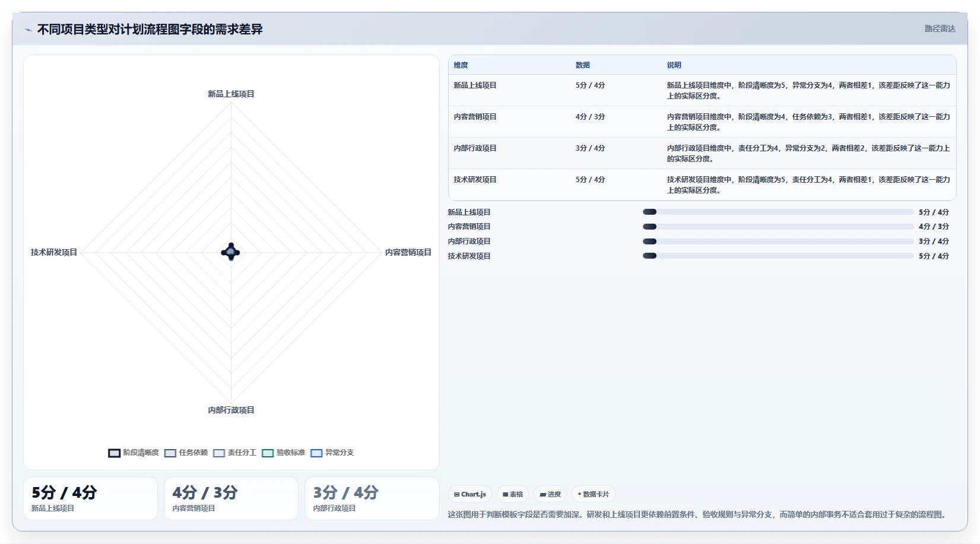This screenshot has height=544, width=980.
Task: Toggle 验收标准 legend swatch
Action: tap(268, 453)
